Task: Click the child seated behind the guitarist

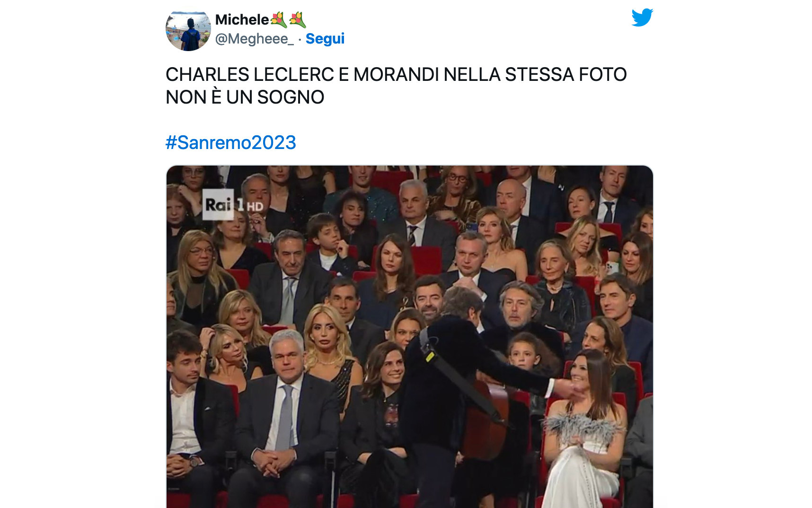Action: [x=525, y=352]
